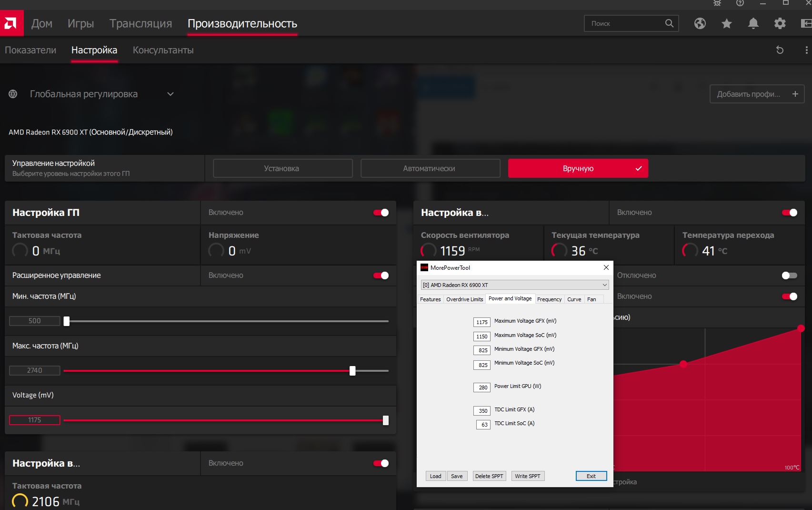The width and height of the screenshot is (812, 510).
Task: Open settings with the gear icon
Action: click(780, 23)
